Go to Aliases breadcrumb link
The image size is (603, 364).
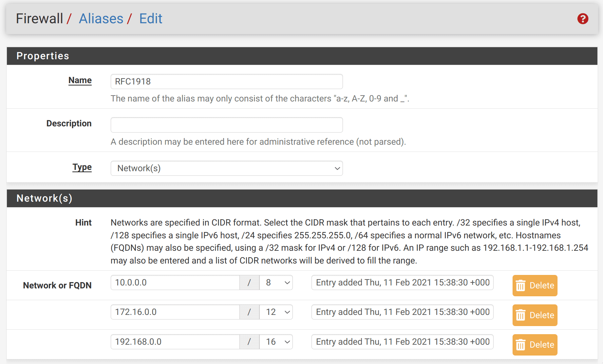click(x=101, y=19)
